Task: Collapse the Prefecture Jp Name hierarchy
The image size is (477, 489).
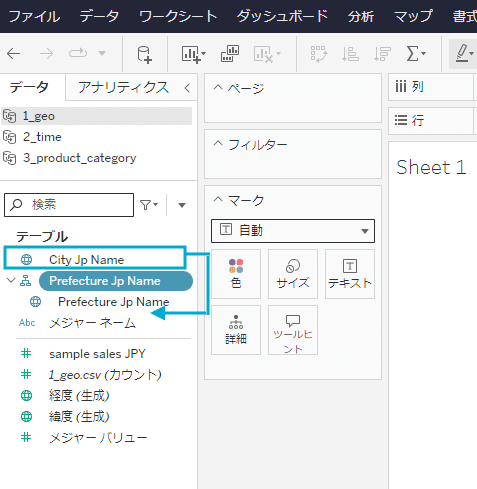Action: 11,280
